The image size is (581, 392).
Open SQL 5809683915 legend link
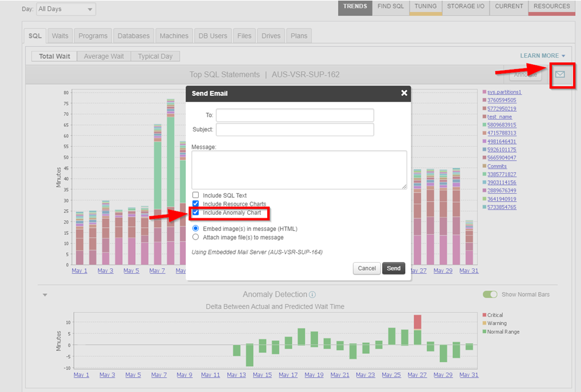point(502,125)
